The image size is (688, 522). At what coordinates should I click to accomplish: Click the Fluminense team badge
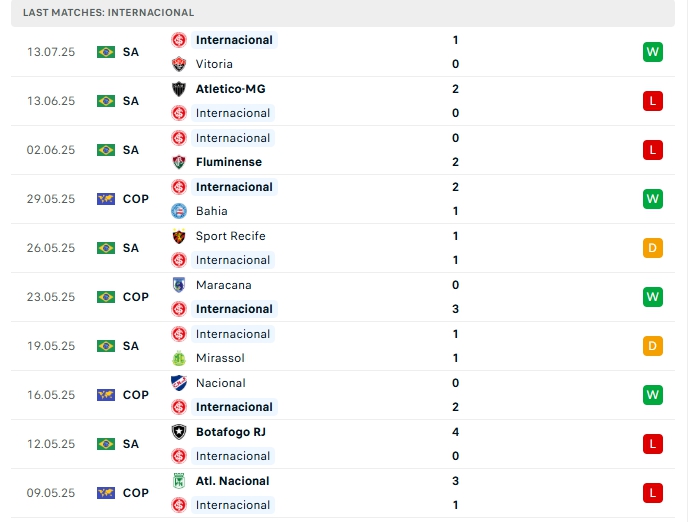tap(179, 162)
